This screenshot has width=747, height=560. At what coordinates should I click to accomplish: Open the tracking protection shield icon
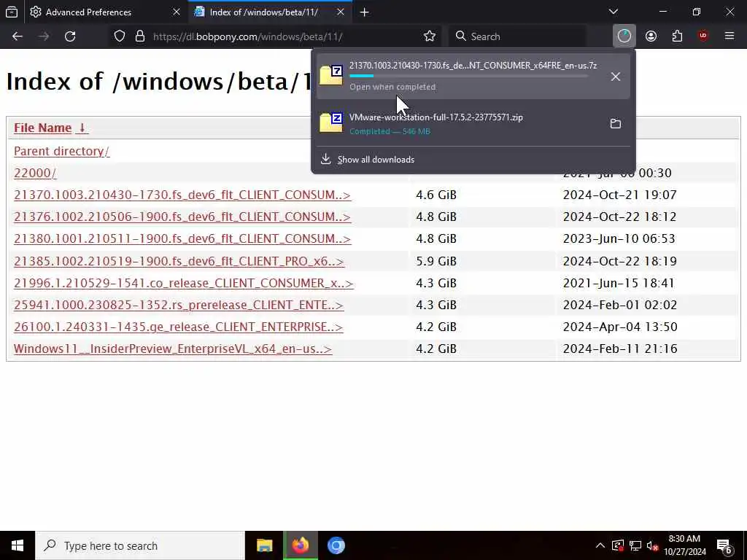pyautogui.click(x=120, y=36)
